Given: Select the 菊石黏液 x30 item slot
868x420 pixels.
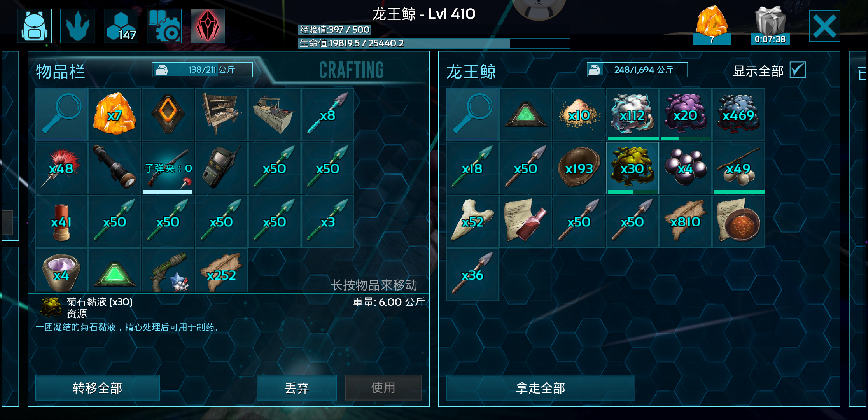Looking at the screenshot, I should (x=632, y=168).
